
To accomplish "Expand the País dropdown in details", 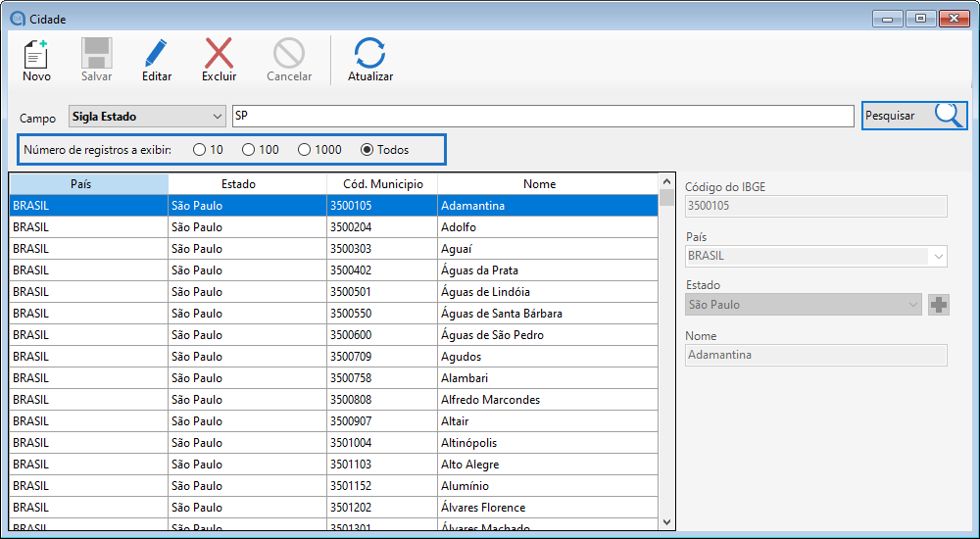I will (938, 256).
